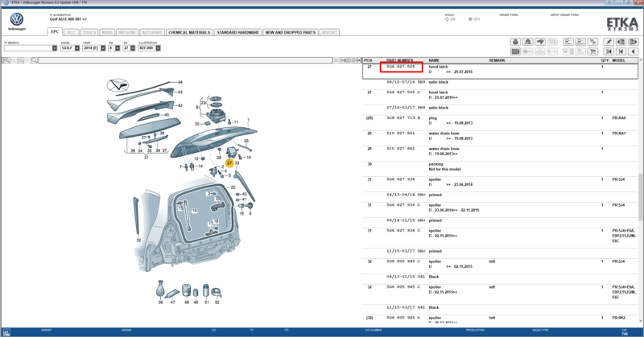Screen dimensions: 644x337
Task: Expand the PI SEARCH dropdown arrow
Action: [55, 48]
